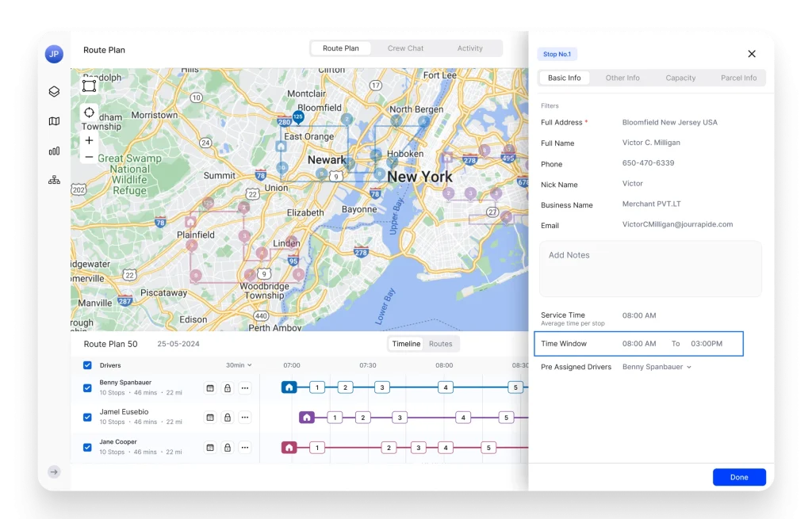Image resolution: width=812 pixels, height=519 pixels.
Task: Select the Map view icon in sidebar
Action: click(x=53, y=121)
